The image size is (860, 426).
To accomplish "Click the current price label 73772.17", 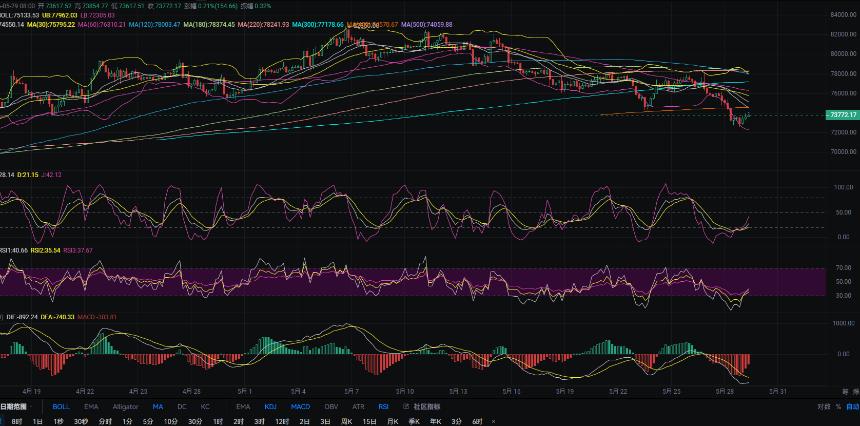I will point(842,115).
